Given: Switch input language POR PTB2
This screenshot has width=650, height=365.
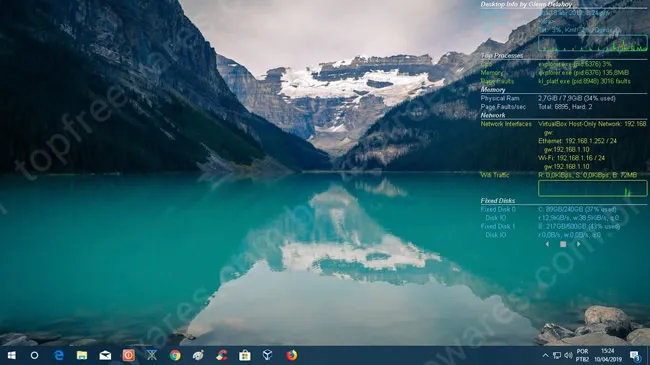Looking at the screenshot, I should (x=582, y=355).
